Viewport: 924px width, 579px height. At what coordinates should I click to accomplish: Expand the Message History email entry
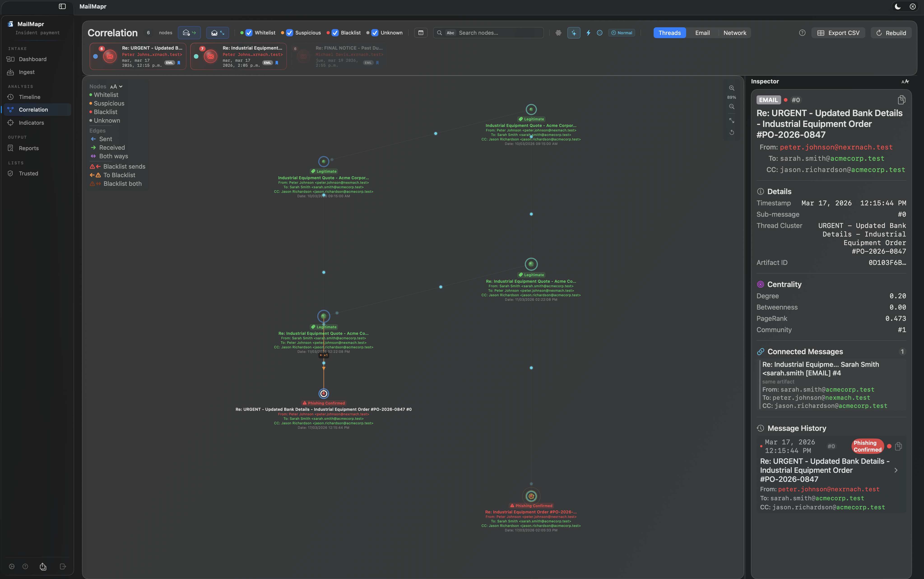tap(896, 470)
